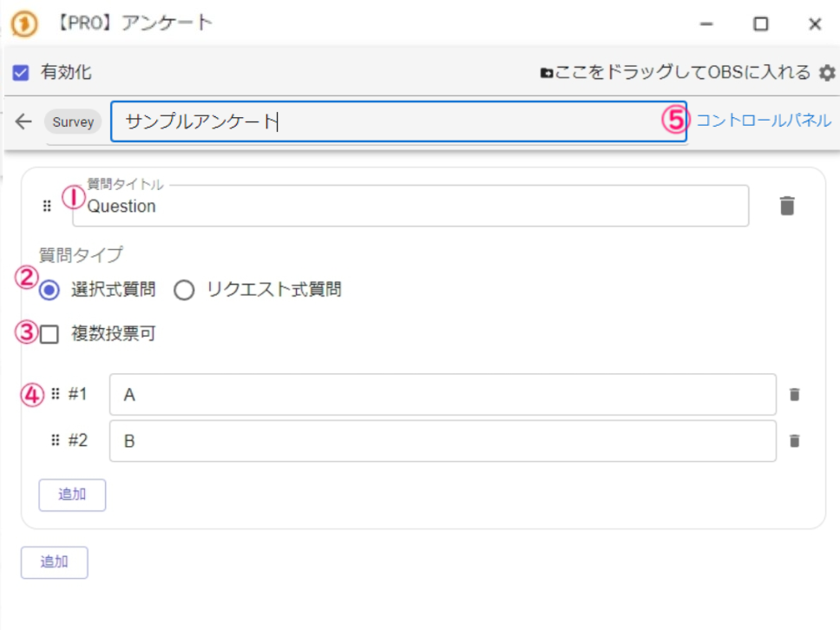Delete the Question block with trash icon

pyautogui.click(x=786, y=206)
